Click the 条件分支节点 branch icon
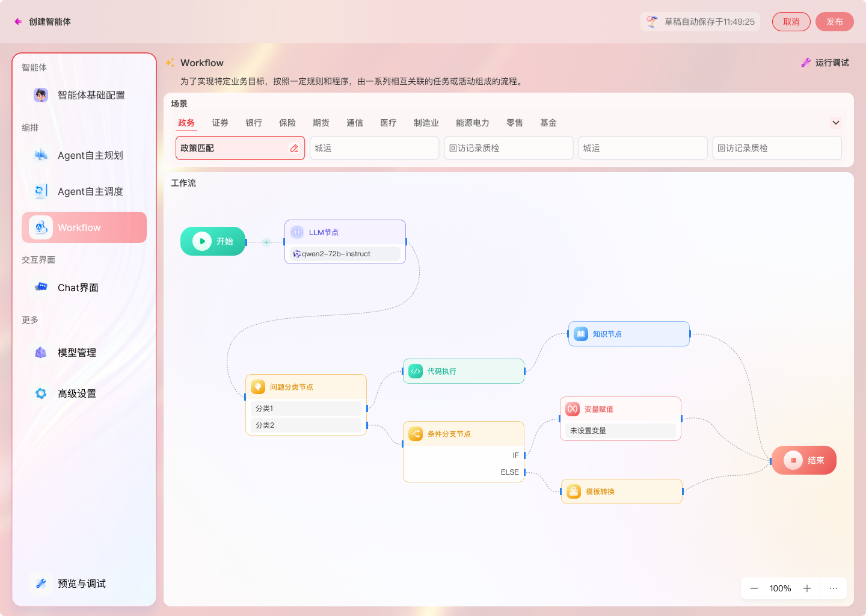This screenshot has width=866, height=616. (x=416, y=434)
